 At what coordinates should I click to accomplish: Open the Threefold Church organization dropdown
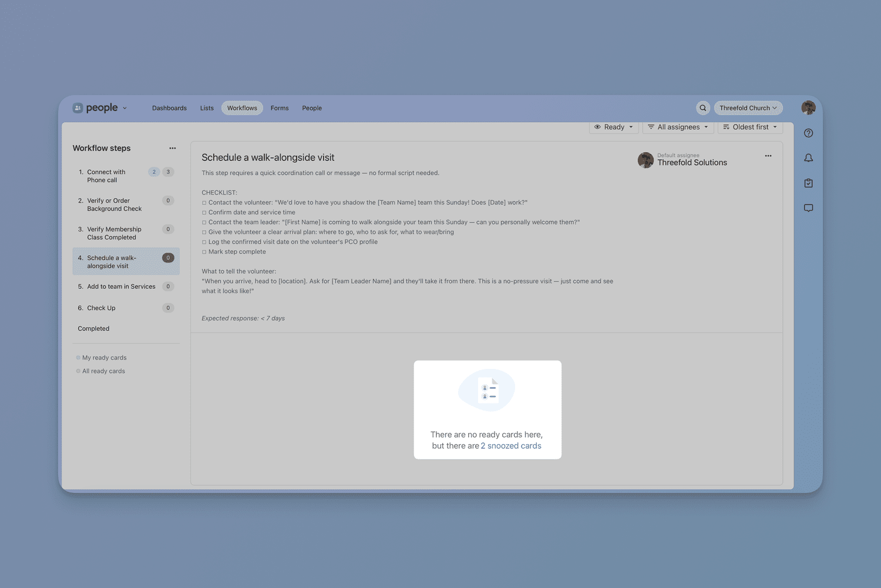(748, 108)
